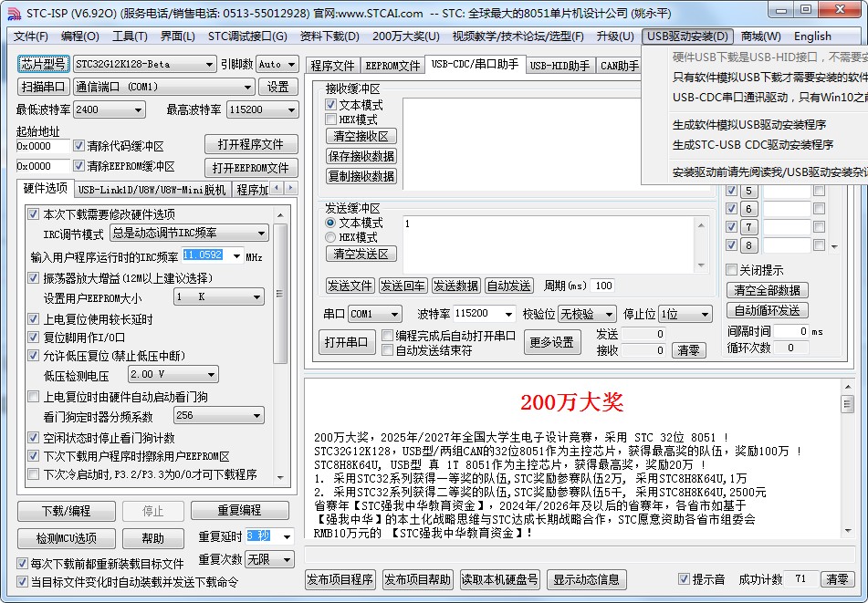Enable 编程完成后自动打开串口 checkbox
868x603 pixels.
[388, 335]
